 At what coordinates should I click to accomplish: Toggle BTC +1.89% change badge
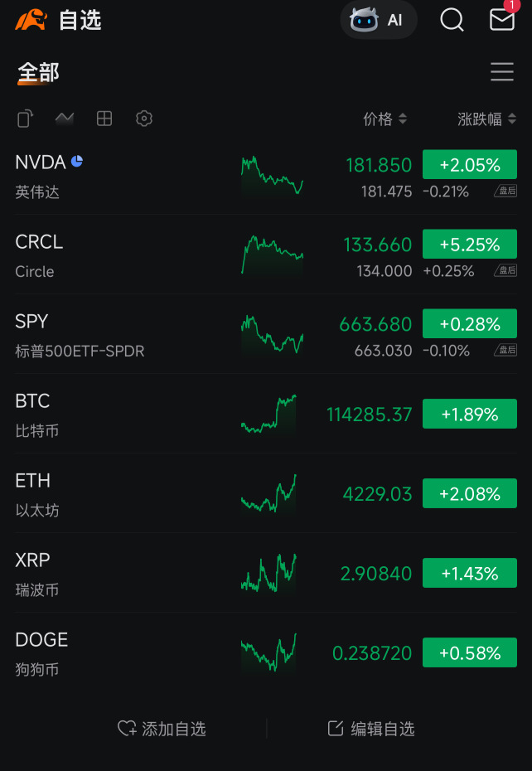tap(470, 414)
